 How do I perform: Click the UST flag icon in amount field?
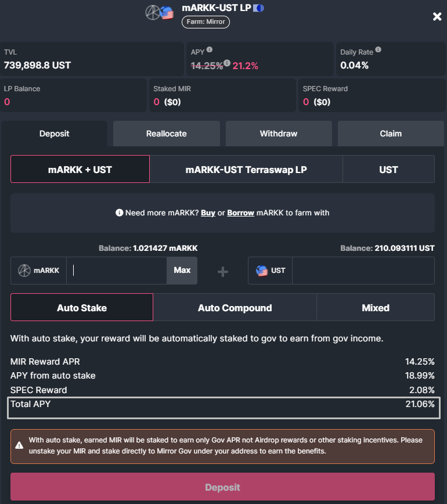(x=262, y=271)
